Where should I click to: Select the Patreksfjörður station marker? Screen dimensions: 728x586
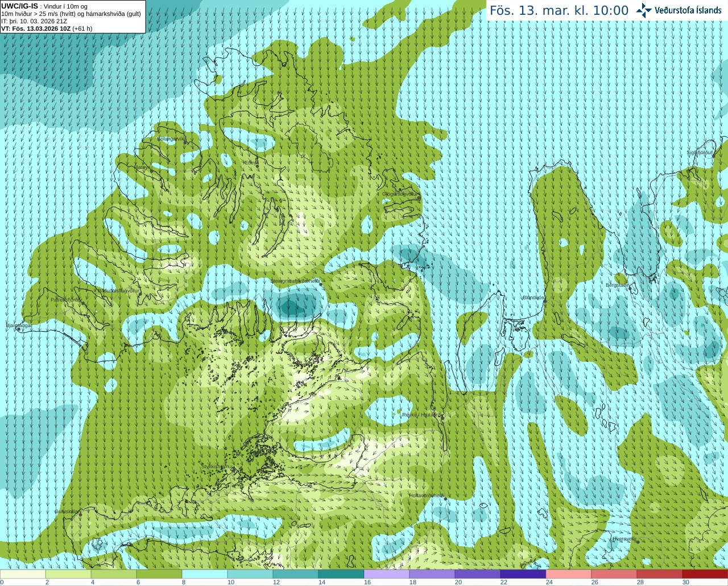[x=83, y=303]
